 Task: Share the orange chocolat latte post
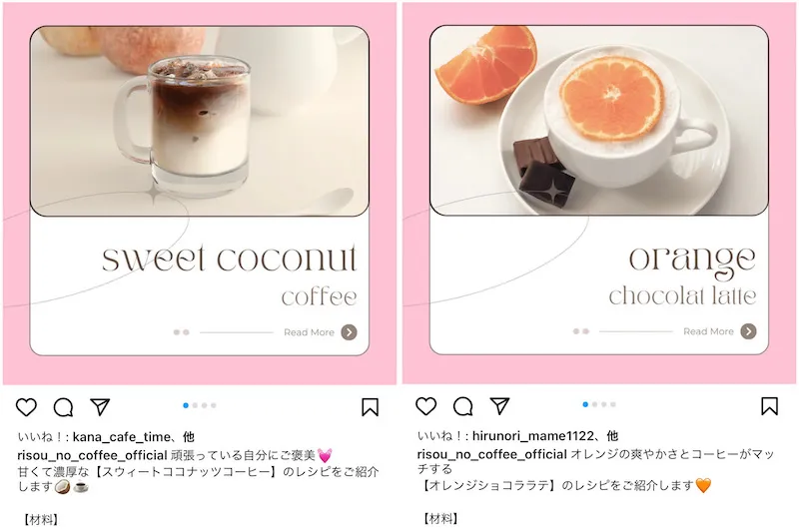click(x=500, y=405)
